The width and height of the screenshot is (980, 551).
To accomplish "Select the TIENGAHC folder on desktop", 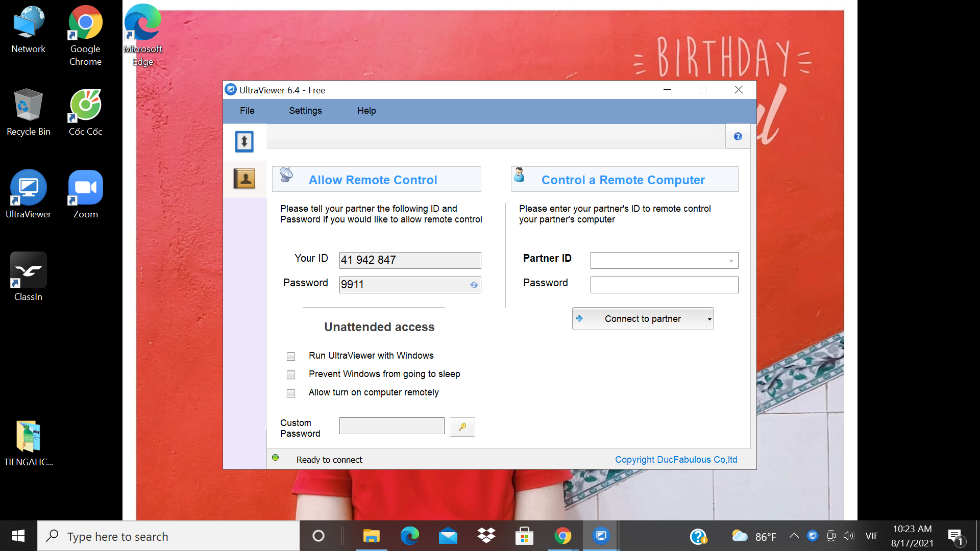I will 29,443.
